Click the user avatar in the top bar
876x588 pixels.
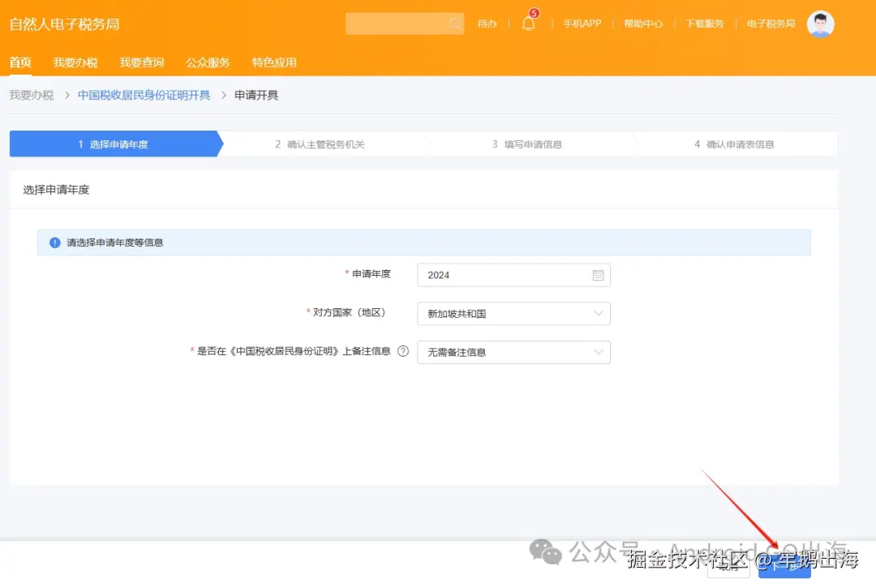[x=820, y=24]
